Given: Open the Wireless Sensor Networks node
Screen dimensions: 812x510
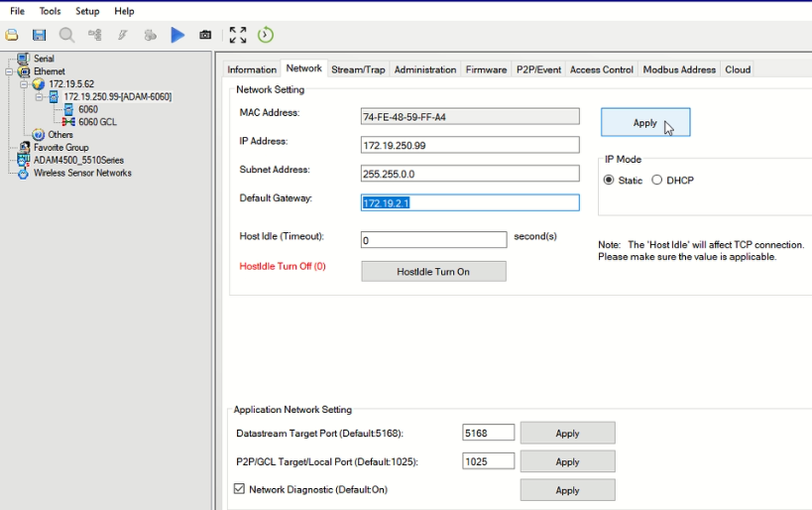Looking at the screenshot, I should click(x=82, y=173).
